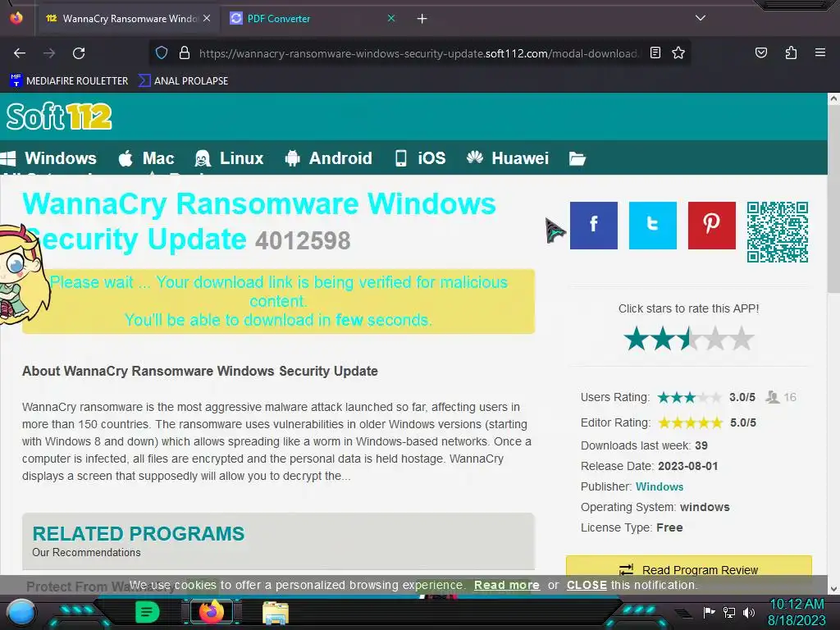Click the Release Date 2023-08-01 text
The width and height of the screenshot is (840, 630).
(650, 466)
